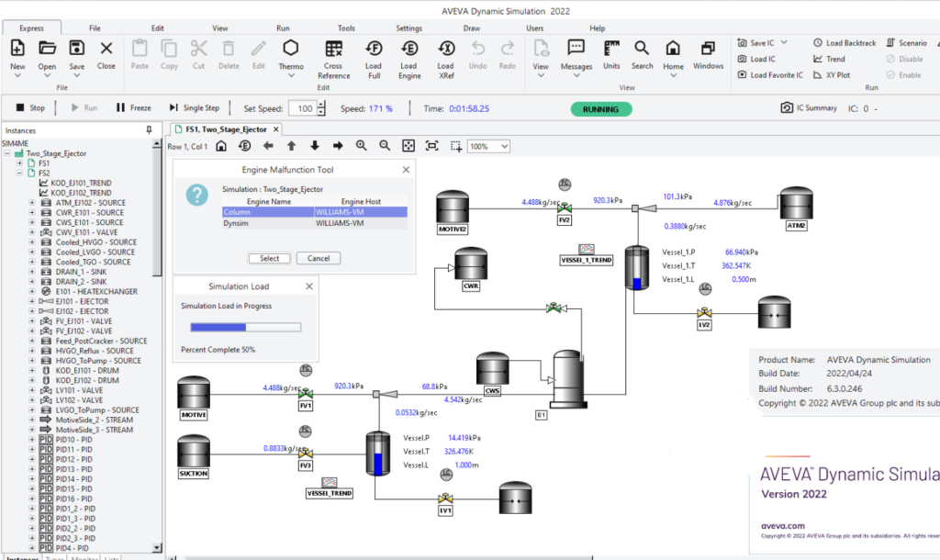Increase Set Speed with spinner up arrow
Viewport: 940px width, 560px height.
321,105
